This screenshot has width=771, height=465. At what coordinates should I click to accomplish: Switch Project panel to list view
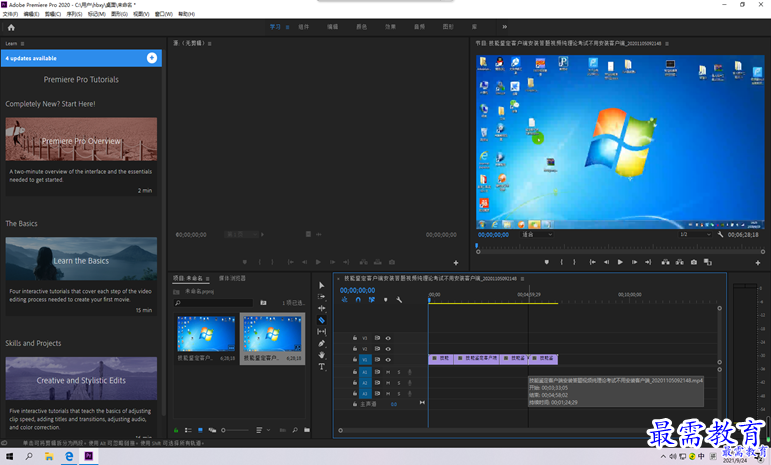pos(188,430)
